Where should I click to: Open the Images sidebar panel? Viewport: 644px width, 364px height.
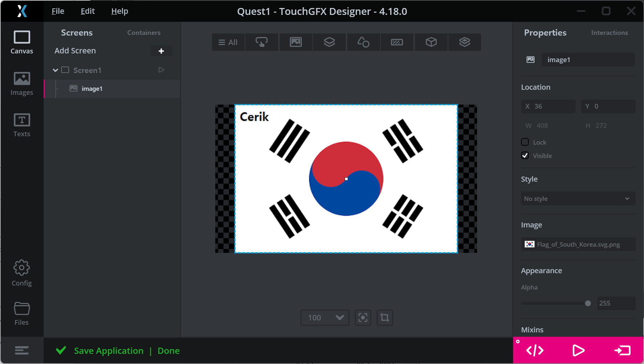point(21,84)
